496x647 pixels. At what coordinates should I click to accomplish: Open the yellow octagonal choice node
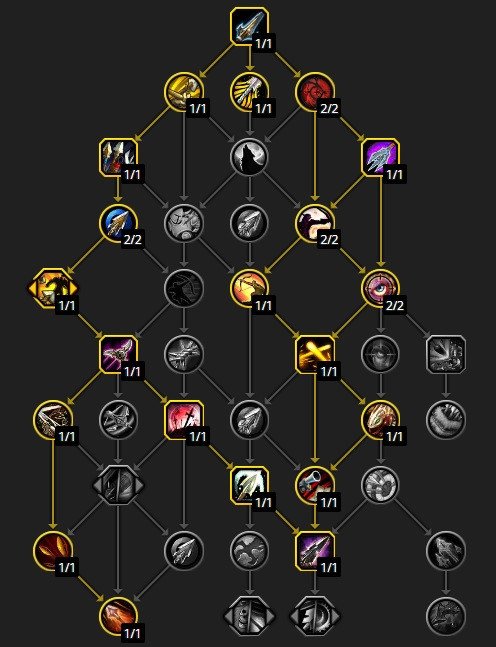tap(52, 288)
